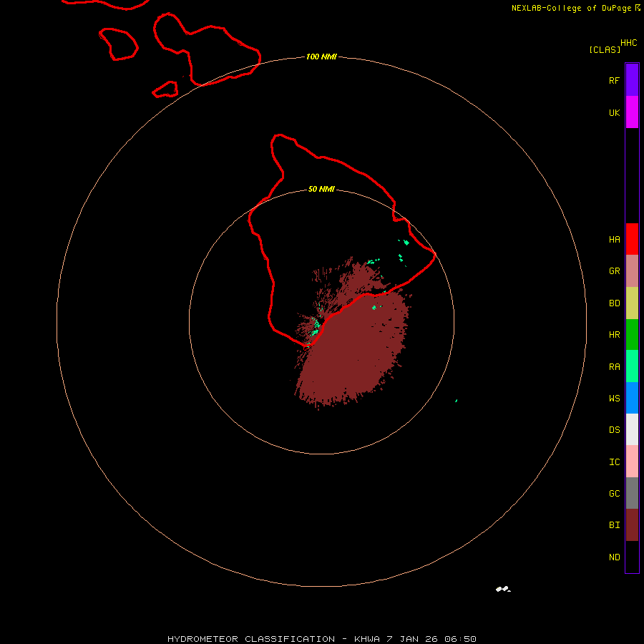Image resolution: width=644 pixels, height=644 pixels.
Task: Click the GR pinkish-brown legend swatch
Action: (632, 271)
